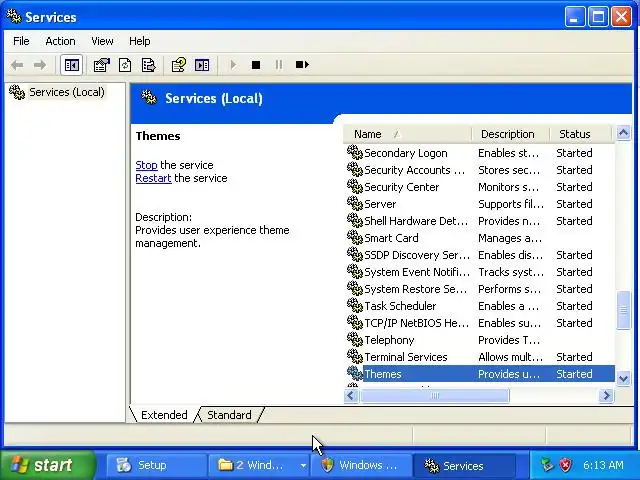This screenshot has width=640, height=480.
Task: Click the Restart Service icon
Action: coord(302,65)
